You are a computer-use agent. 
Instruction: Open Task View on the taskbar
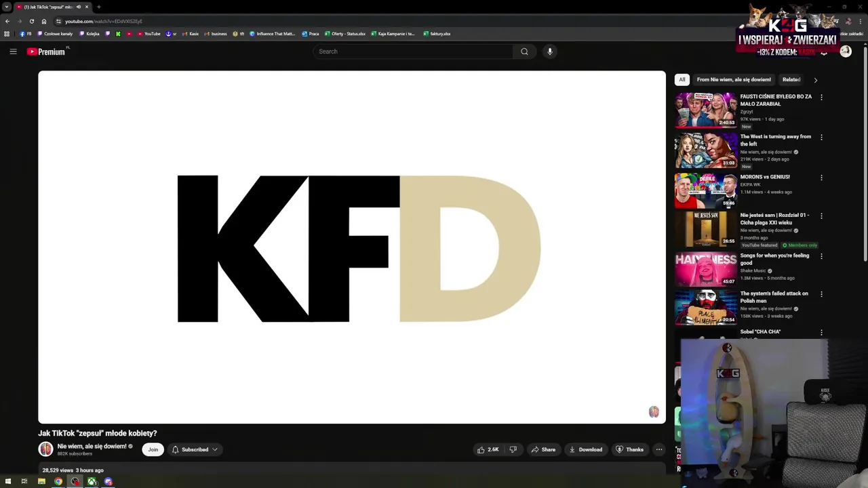[x=24, y=481]
